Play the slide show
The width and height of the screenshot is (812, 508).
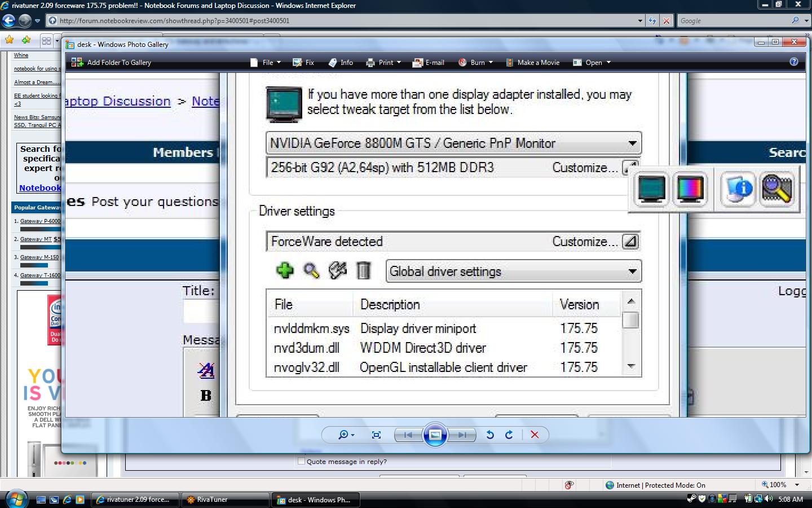point(435,435)
